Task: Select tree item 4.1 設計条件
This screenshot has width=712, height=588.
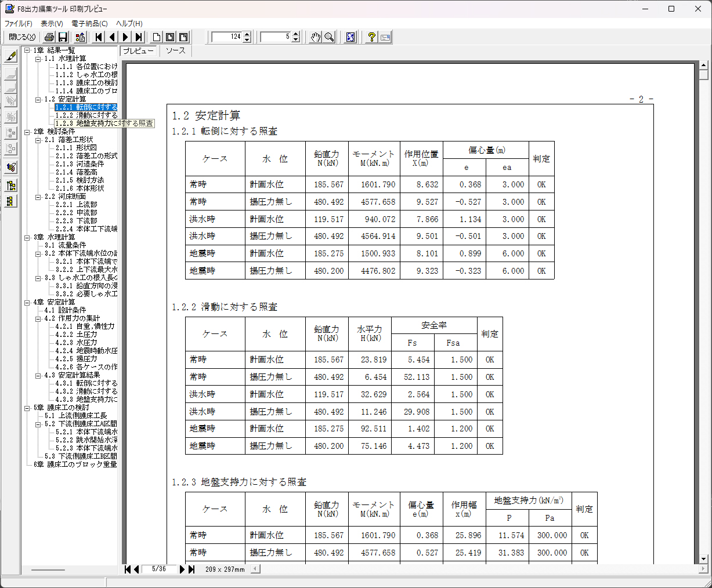Action: (x=65, y=310)
